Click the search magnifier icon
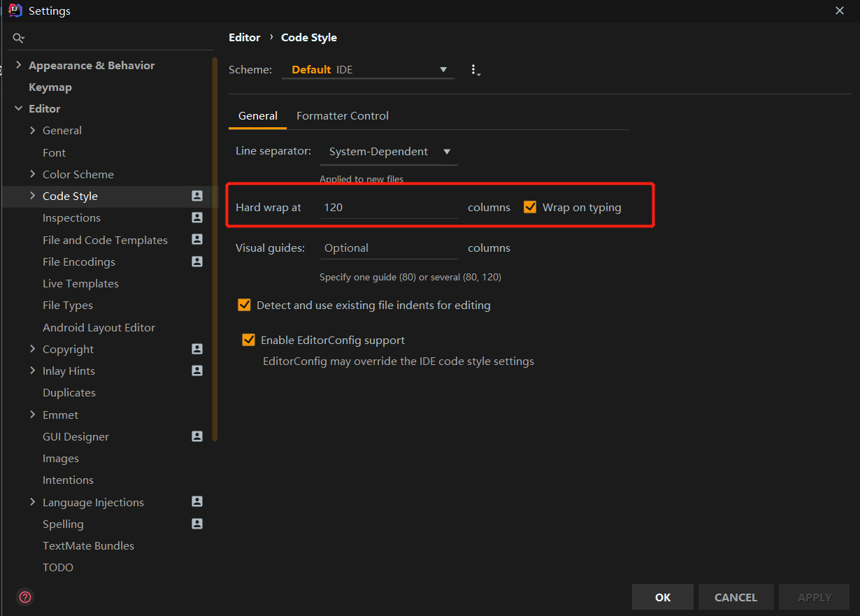The width and height of the screenshot is (860, 616). [x=19, y=38]
